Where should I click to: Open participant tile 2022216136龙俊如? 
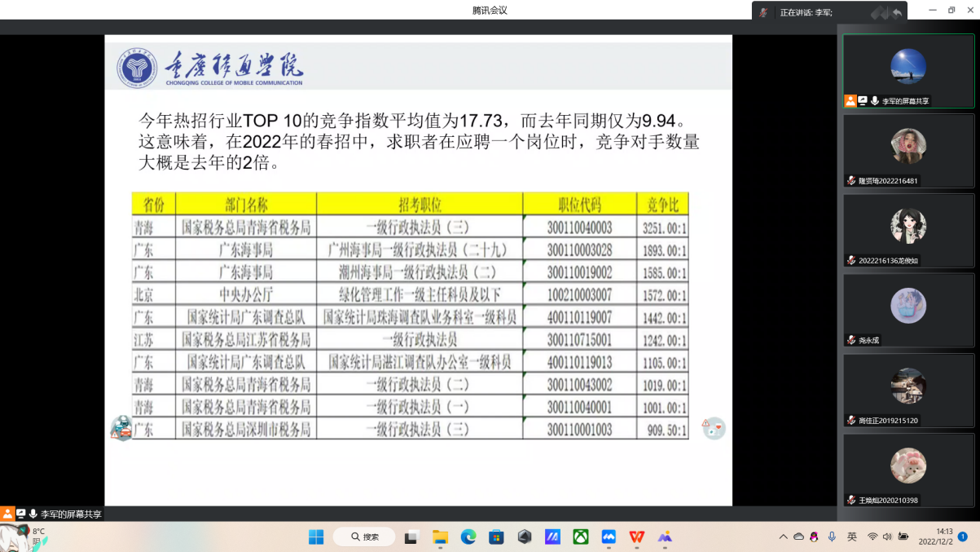(x=908, y=230)
